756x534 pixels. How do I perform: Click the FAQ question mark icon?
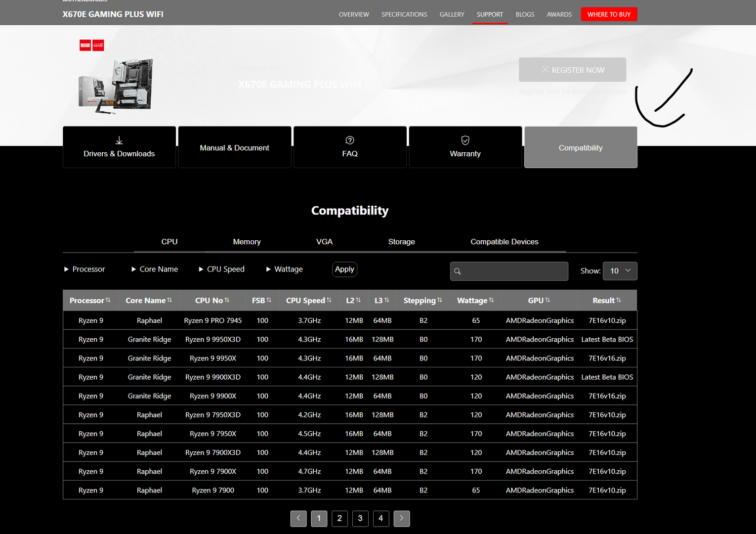350,140
